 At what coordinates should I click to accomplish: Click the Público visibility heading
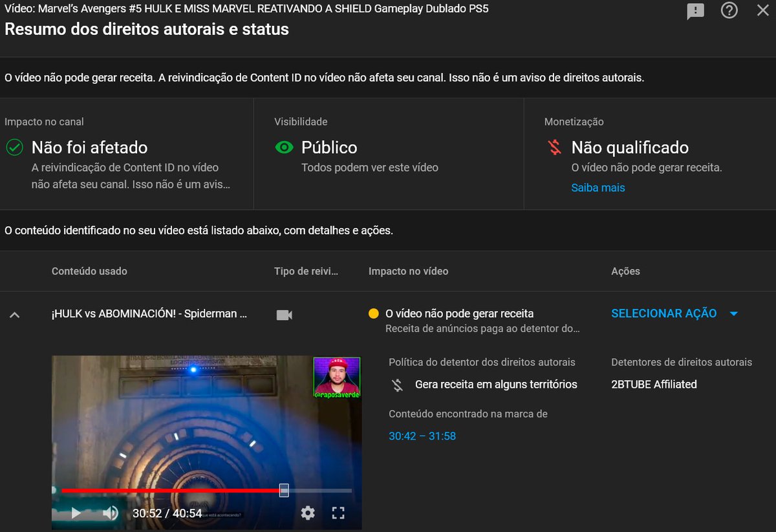329,147
